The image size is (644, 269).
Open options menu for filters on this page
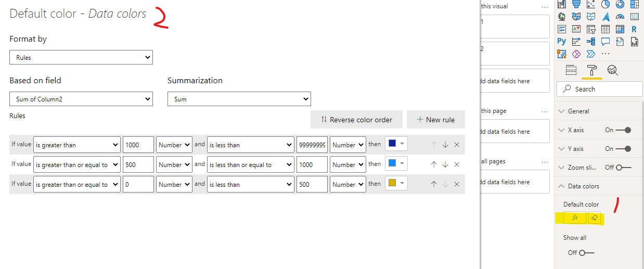[x=545, y=111]
